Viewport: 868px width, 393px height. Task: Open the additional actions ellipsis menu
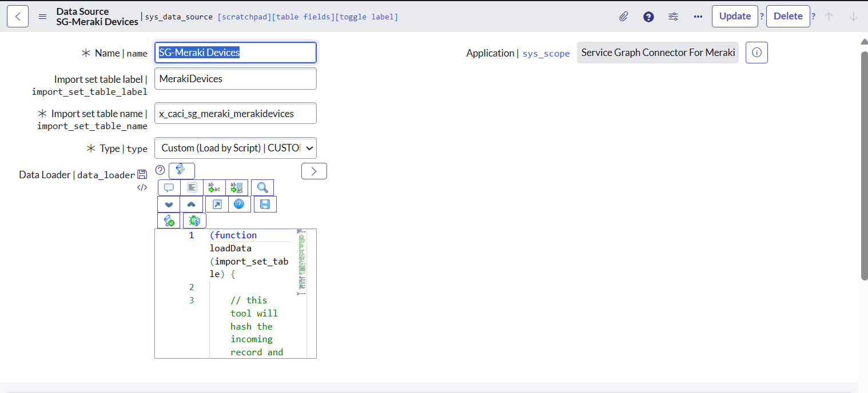click(698, 17)
